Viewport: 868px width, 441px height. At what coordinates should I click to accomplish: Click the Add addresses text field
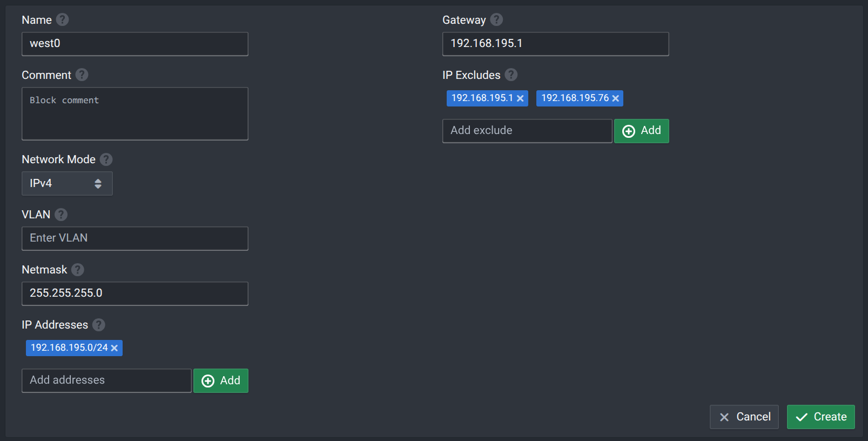click(x=106, y=380)
